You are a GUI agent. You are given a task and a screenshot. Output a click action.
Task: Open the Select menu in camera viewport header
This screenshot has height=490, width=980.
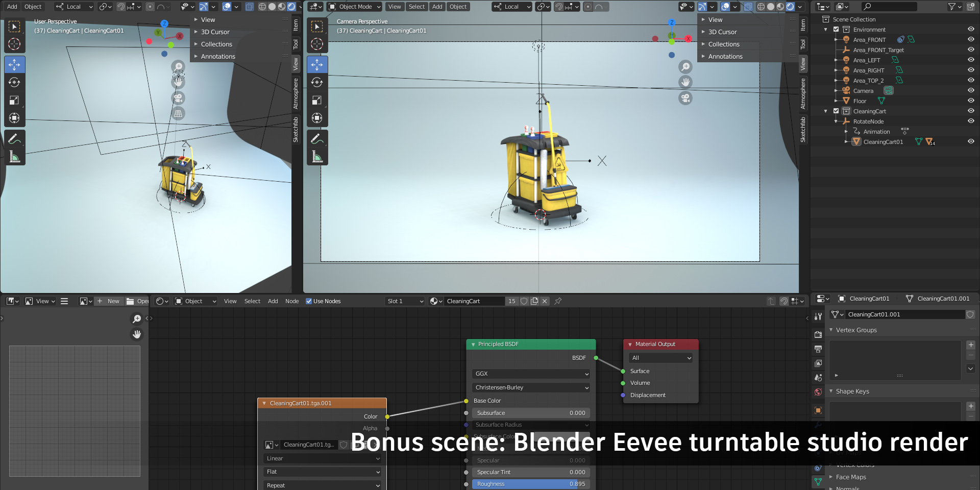click(x=416, y=7)
